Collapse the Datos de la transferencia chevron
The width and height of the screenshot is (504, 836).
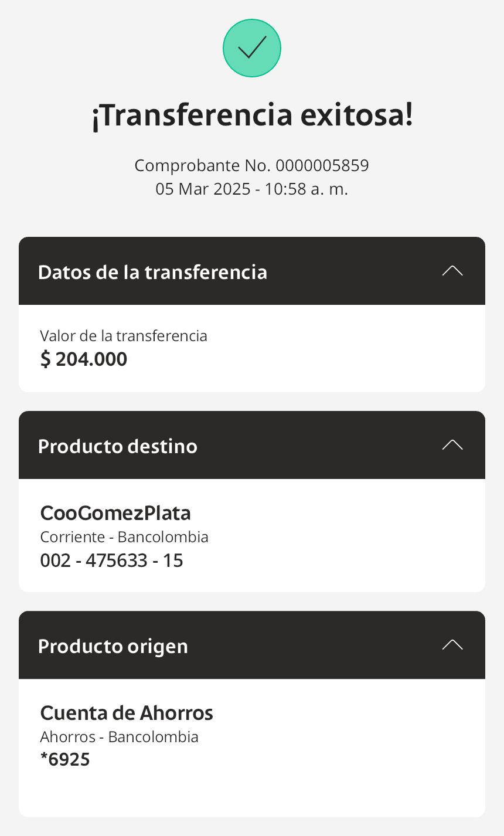click(x=452, y=271)
